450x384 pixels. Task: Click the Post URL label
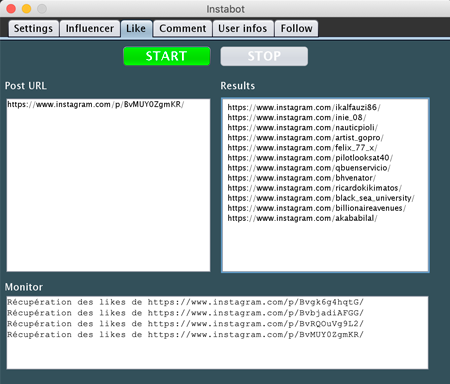[x=26, y=86]
